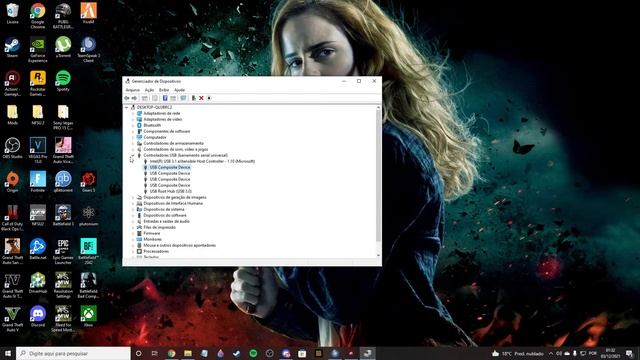Open the Steam desktop shortcut
Image resolution: width=640 pixels, height=360 pixels.
pyautogui.click(x=12, y=47)
